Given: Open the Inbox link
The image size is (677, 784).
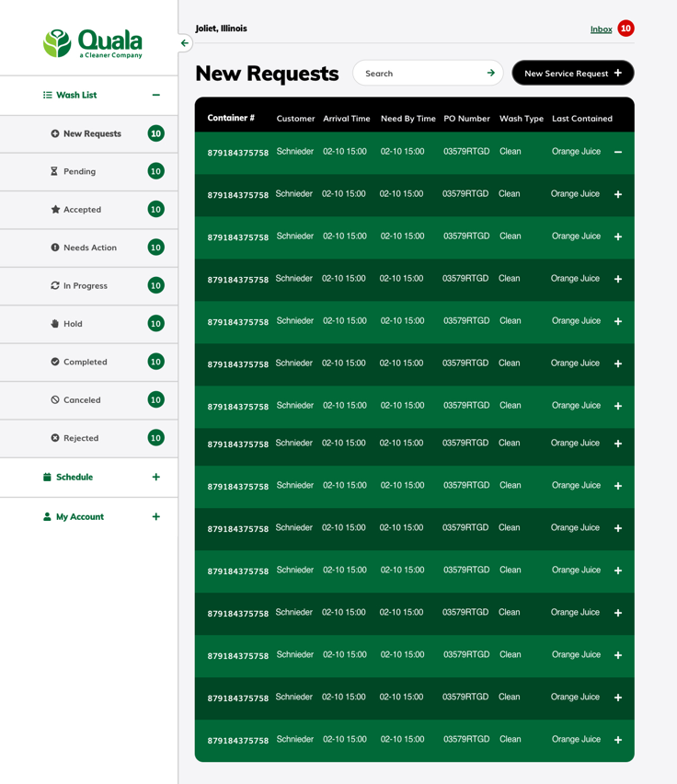Looking at the screenshot, I should (x=601, y=29).
